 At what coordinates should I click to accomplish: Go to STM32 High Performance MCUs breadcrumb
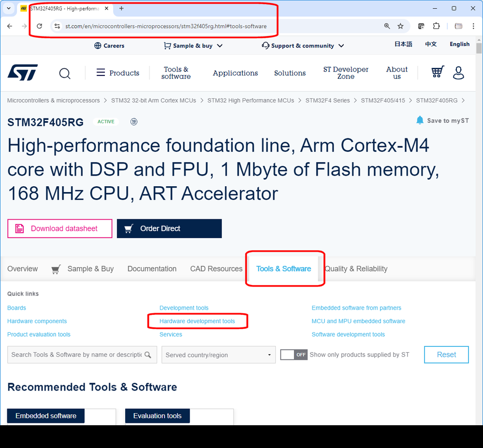(x=250, y=101)
